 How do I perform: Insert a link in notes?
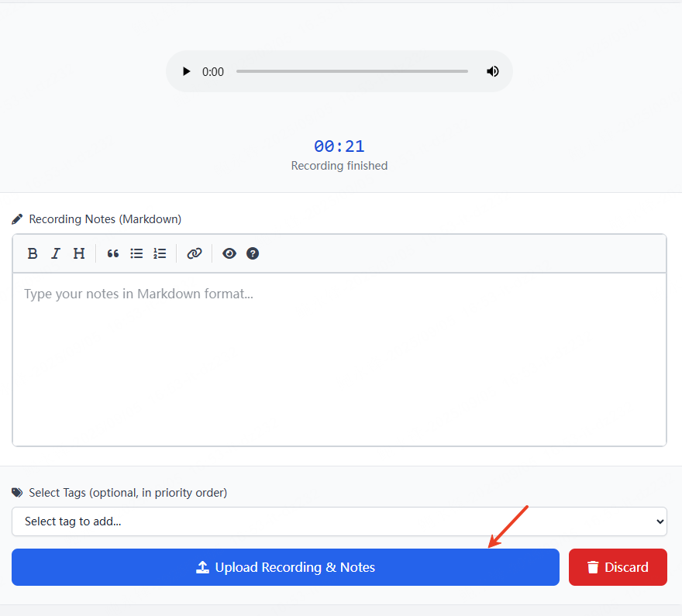pyautogui.click(x=195, y=253)
